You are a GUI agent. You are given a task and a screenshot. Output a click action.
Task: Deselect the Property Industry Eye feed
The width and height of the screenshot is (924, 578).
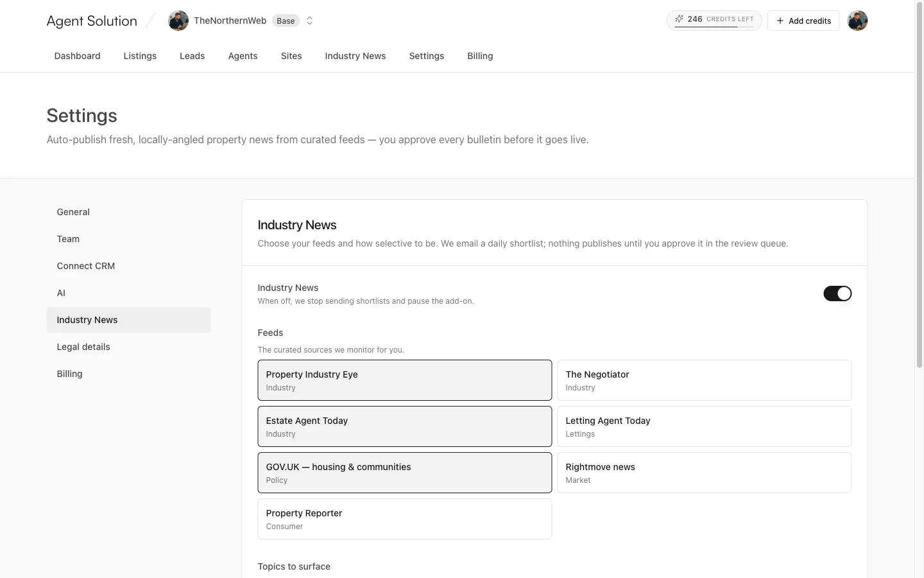click(405, 380)
